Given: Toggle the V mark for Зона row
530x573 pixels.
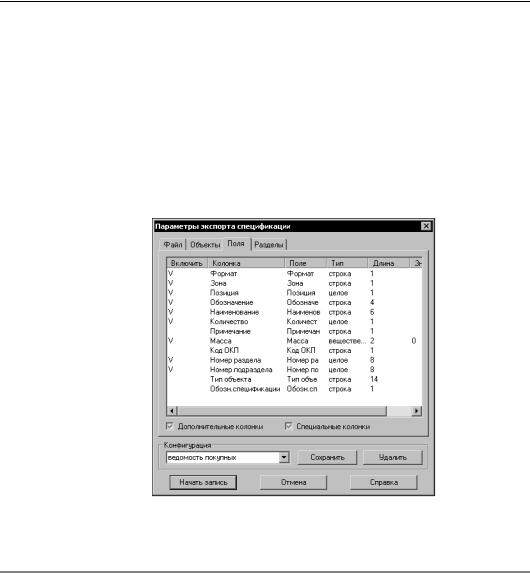Looking at the screenshot, I should [x=170, y=283].
